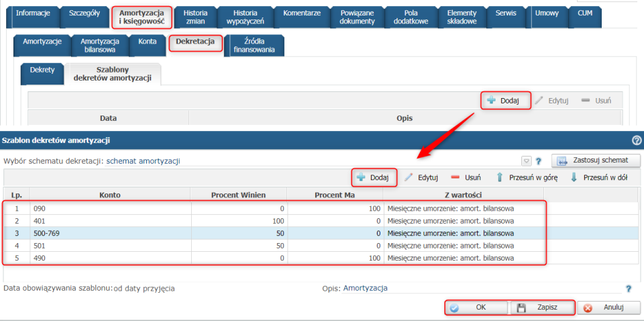
Task: Switch to the CUM tab
Action: pos(585,17)
